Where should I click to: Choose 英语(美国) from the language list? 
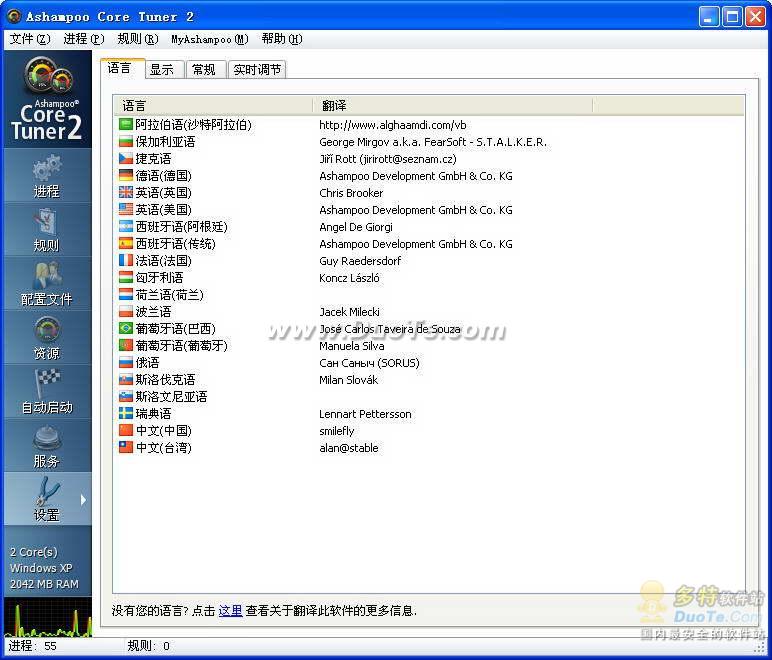pyautogui.click(x=163, y=210)
